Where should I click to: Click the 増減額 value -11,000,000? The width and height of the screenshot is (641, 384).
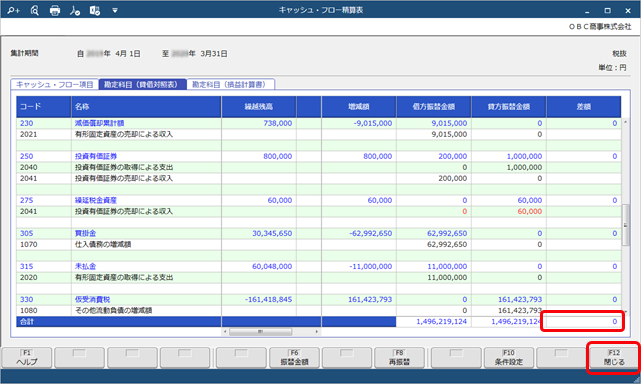(x=371, y=267)
